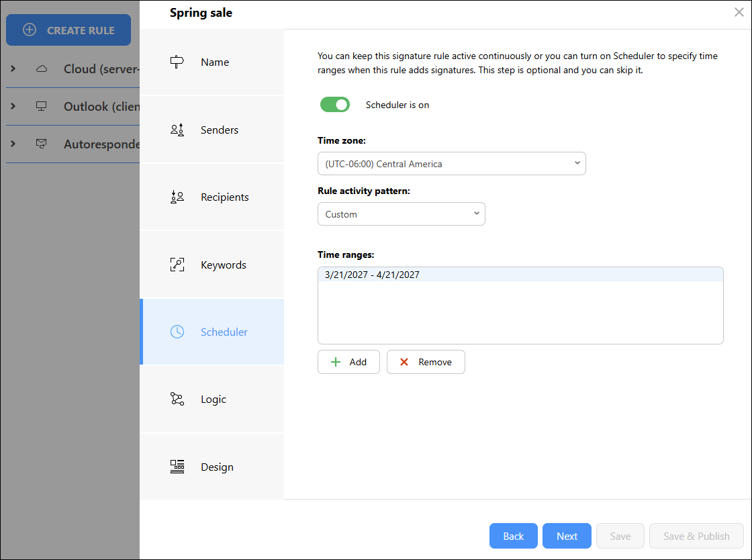
Task: Click the monitor icon beside Outlook
Action: (42, 107)
